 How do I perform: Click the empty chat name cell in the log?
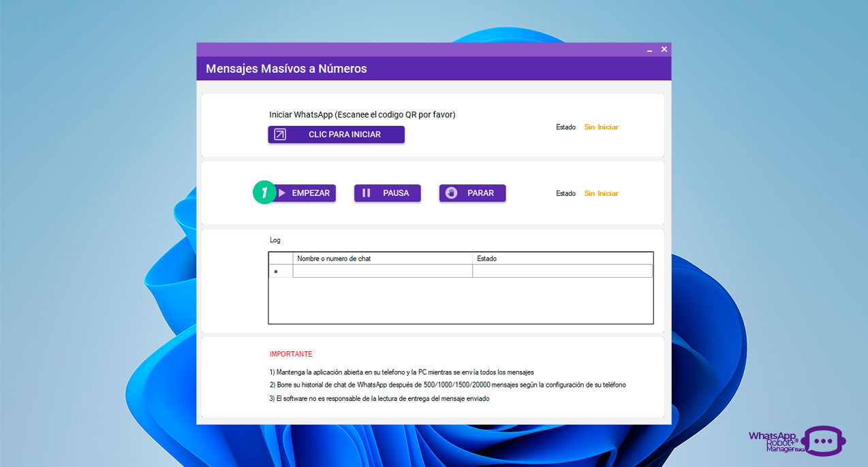[x=383, y=271]
